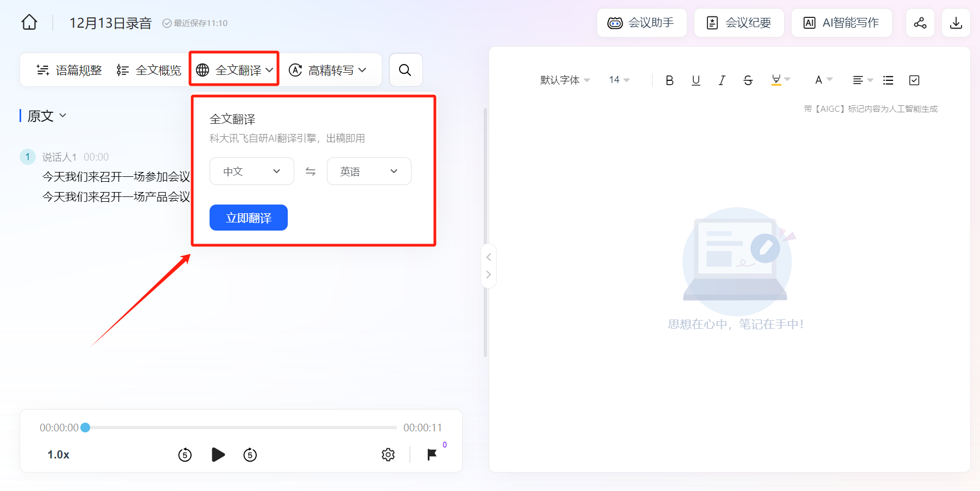980x491 pixels.
Task: Open the 会议纪要 button
Action: coord(738,23)
